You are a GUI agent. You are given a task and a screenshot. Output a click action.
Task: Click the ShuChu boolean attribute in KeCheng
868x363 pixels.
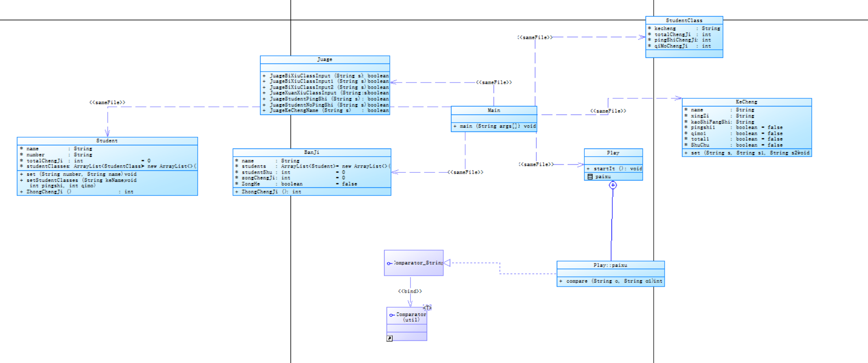click(733, 145)
